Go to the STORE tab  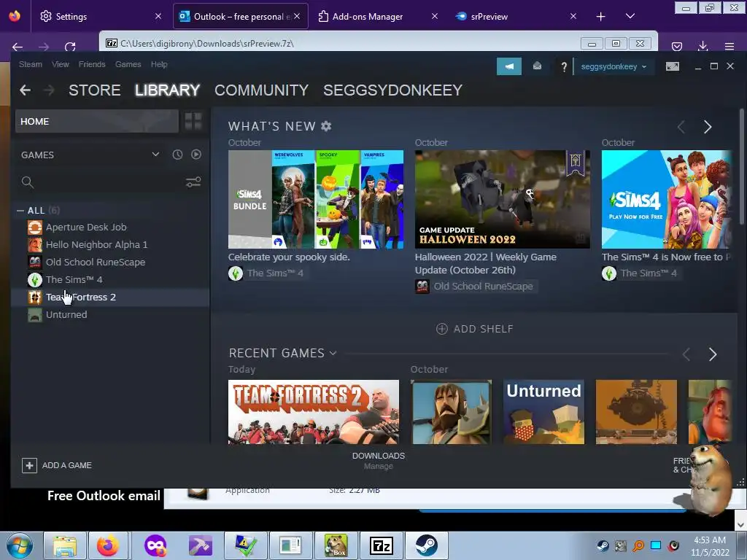pos(94,90)
